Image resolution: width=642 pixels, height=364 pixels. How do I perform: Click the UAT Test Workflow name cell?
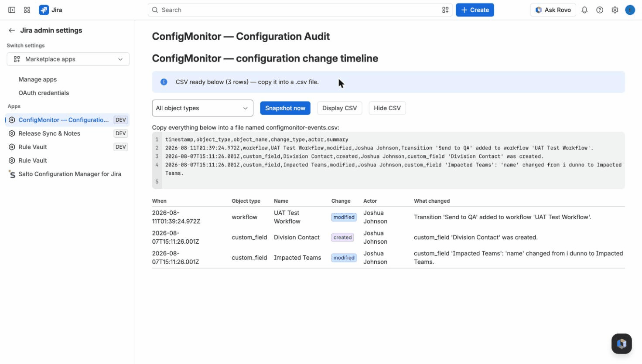click(x=287, y=217)
